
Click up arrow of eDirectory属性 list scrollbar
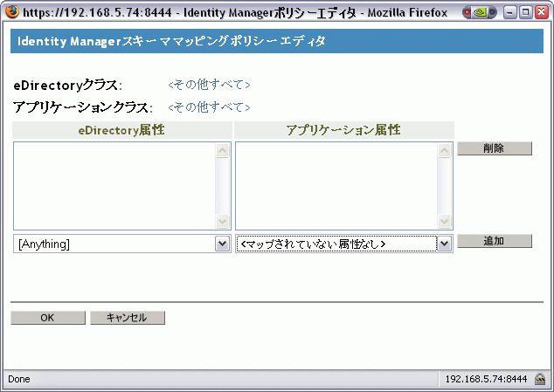pyautogui.click(x=222, y=151)
